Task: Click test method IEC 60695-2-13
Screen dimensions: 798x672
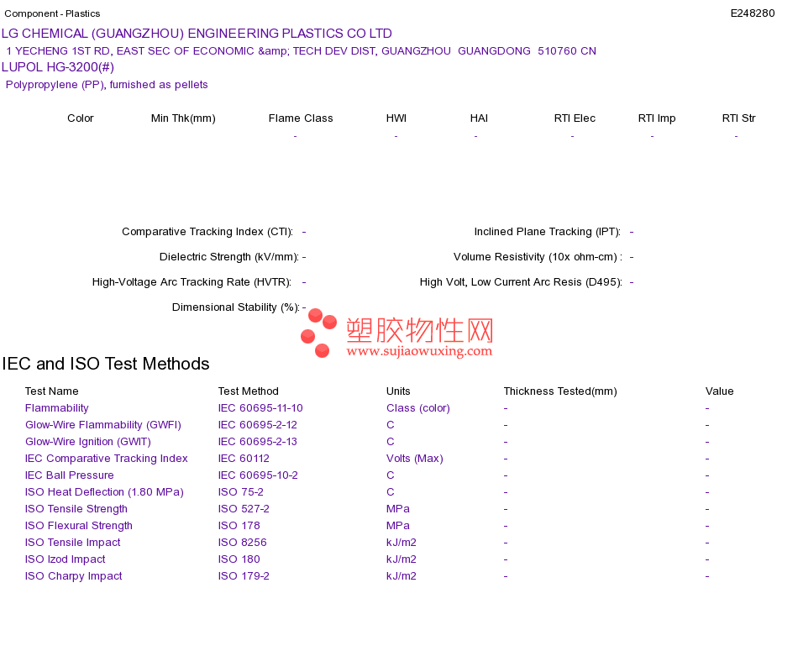Action: pos(258,442)
